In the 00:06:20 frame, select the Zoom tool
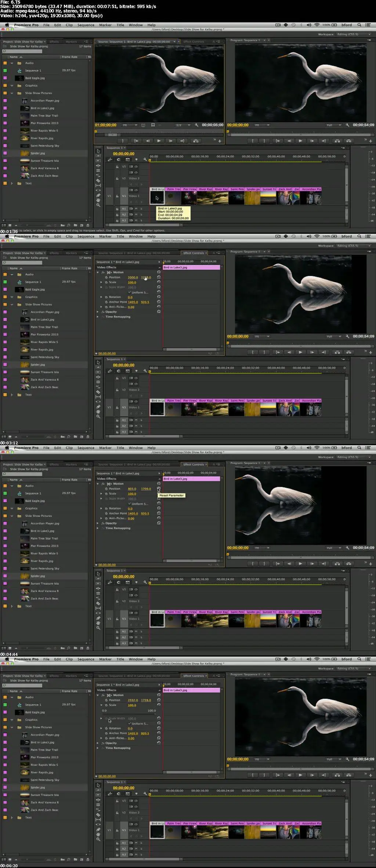This screenshot has width=376, height=868. 98,839
